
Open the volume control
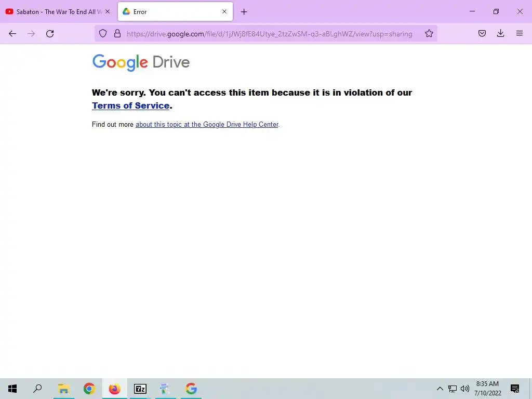(x=465, y=389)
